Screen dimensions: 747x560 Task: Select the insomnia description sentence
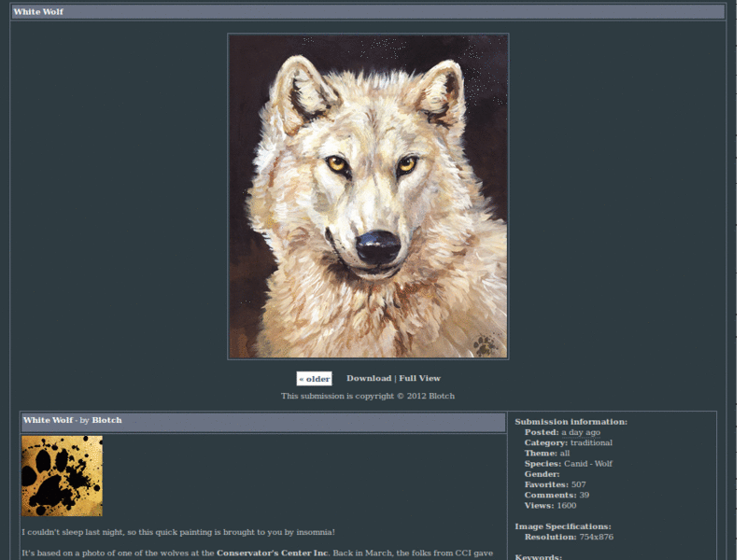(x=178, y=532)
